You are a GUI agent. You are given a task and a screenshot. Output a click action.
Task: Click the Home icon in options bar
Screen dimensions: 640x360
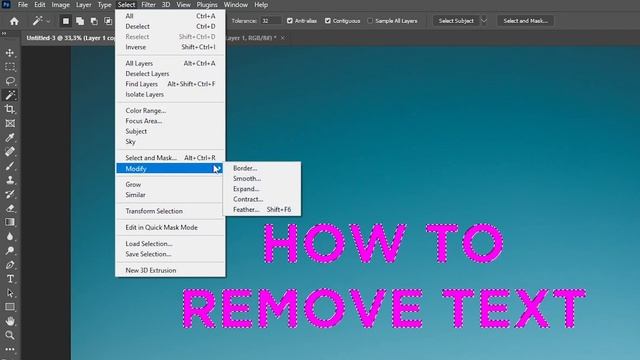coord(14,21)
